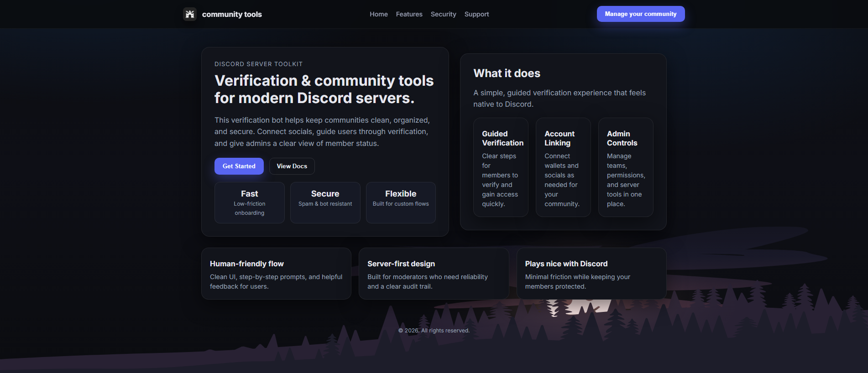This screenshot has height=373, width=868.
Task: Click the Account Linking card heading
Action: pyautogui.click(x=559, y=138)
